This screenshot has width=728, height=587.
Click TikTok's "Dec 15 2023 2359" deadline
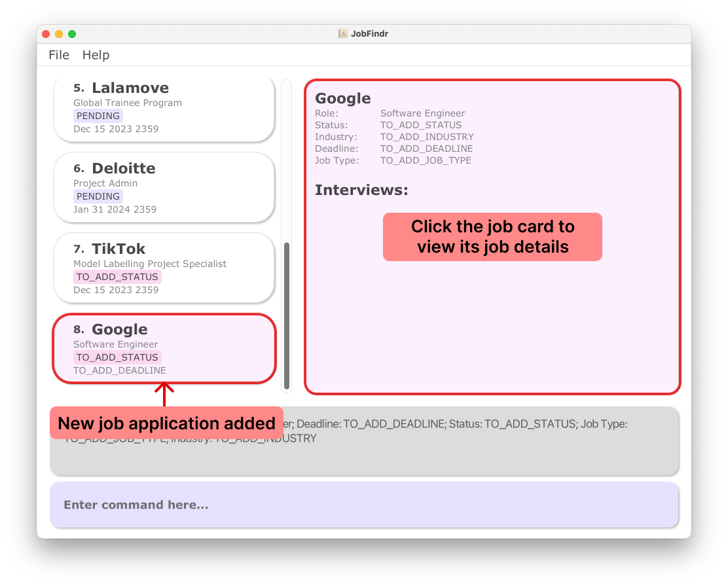pos(116,290)
